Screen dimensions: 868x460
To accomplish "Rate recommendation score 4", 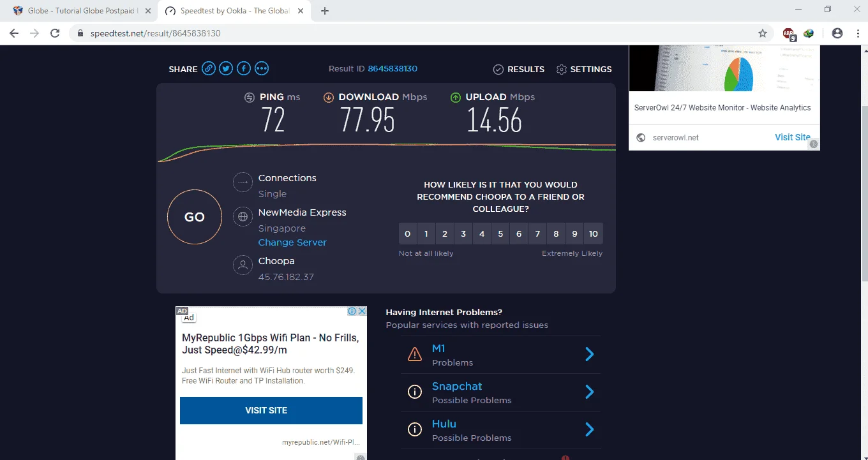I will coord(482,234).
